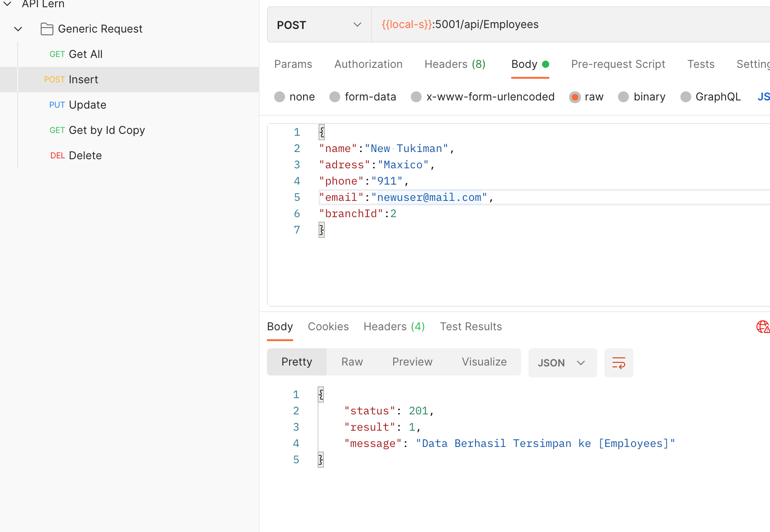Click the "status": 201 response line
This screenshot has width=770, height=532.
389,411
